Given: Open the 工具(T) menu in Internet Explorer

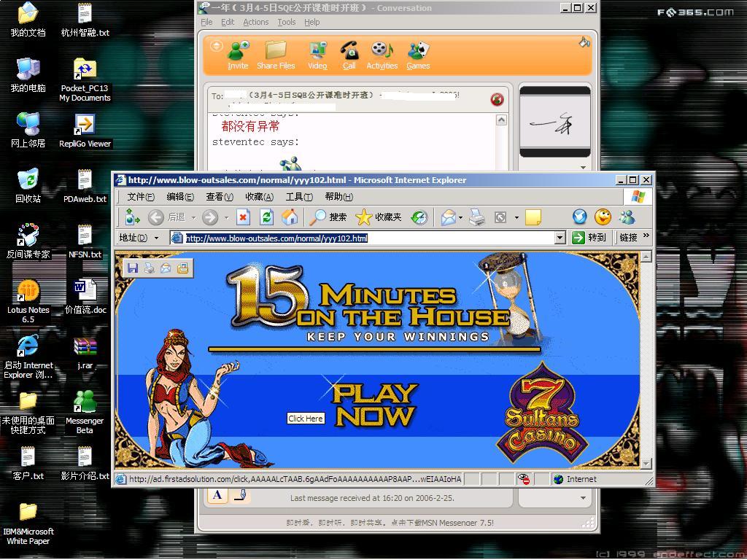Looking at the screenshot, I should 299,197.
